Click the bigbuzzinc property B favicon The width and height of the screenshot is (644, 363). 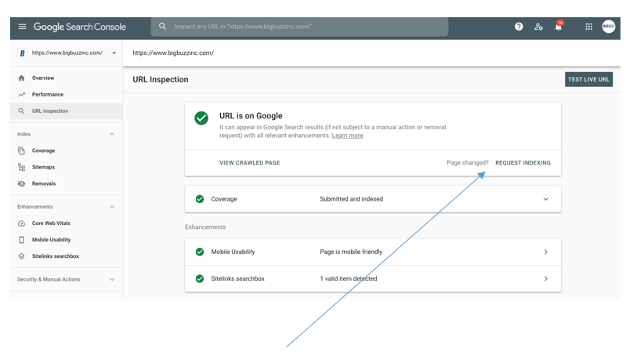pos(22,53)
